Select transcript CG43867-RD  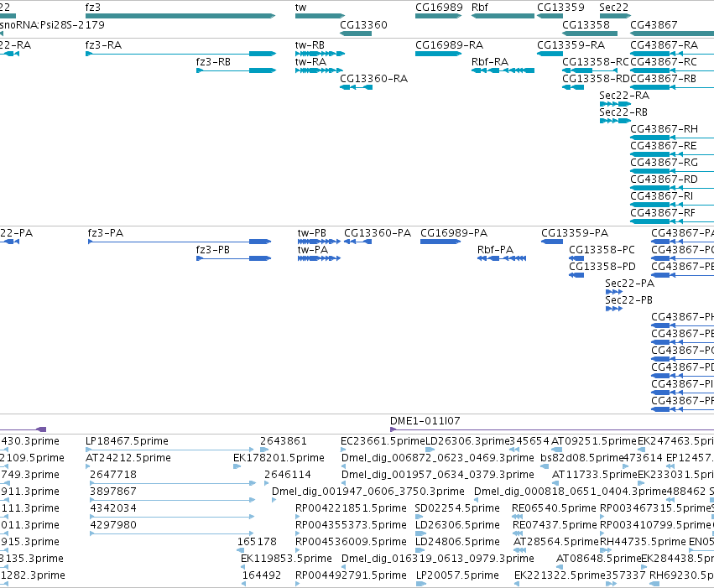[x=672, y=188]
